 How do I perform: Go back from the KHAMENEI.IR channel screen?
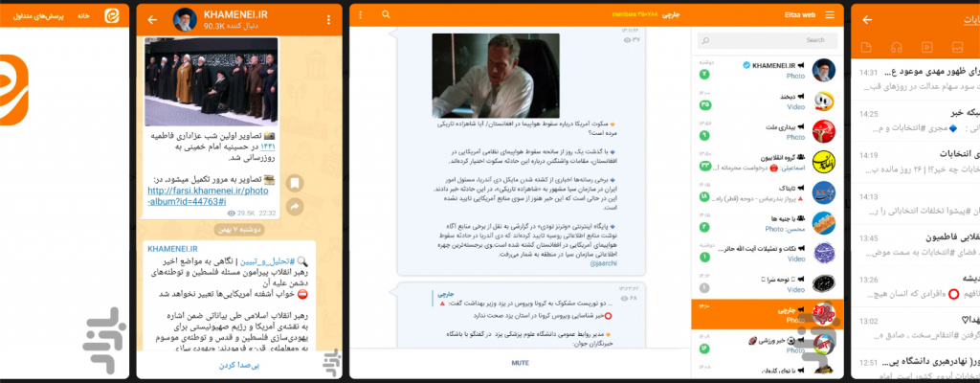point(152,20)
